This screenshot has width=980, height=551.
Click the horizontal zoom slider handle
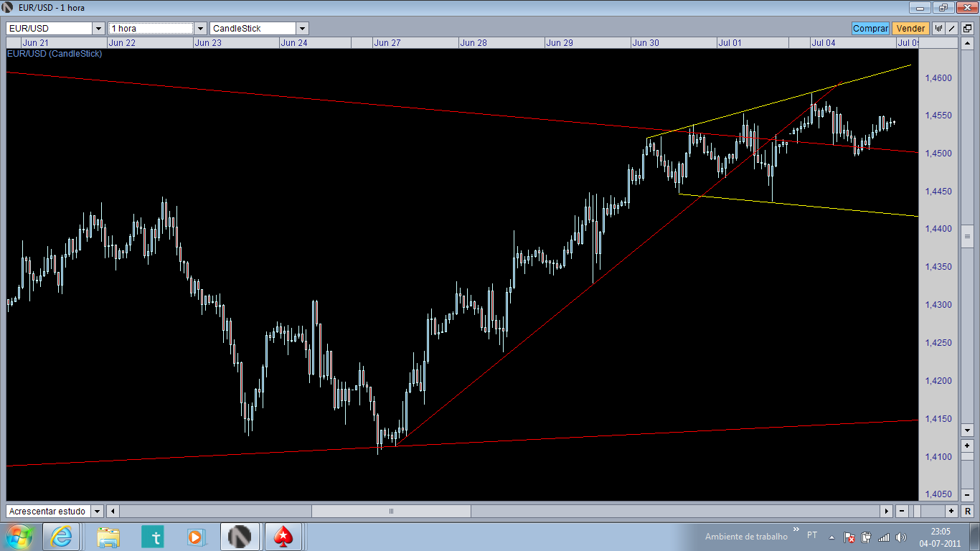pyautogui.click(x=915, y=511)
